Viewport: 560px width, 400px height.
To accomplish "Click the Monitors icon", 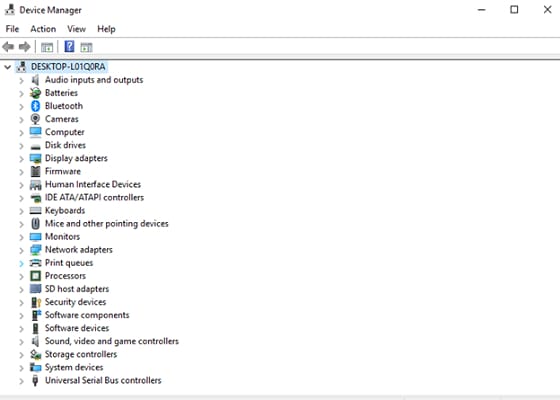I will point(35,237).
